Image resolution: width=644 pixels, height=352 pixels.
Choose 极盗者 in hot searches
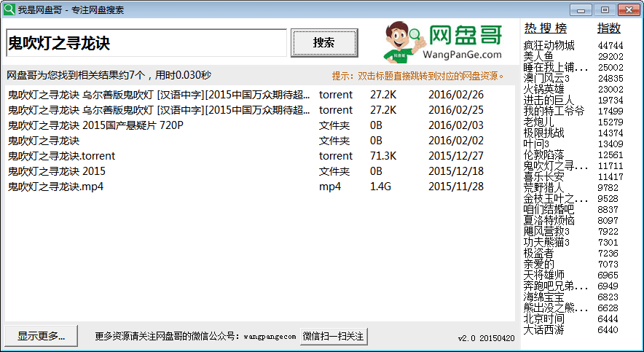[x=538, y=253]
